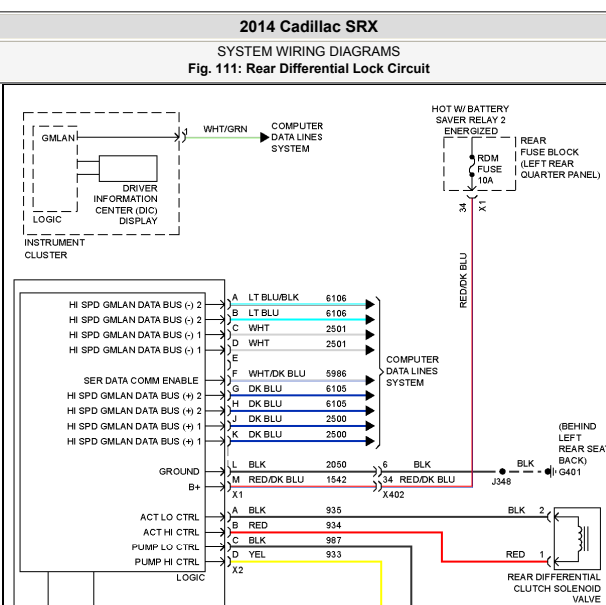Click the arrowhead ending the WHT/DK BLU wire
606x605 pixels.
(x=370, y=380)
